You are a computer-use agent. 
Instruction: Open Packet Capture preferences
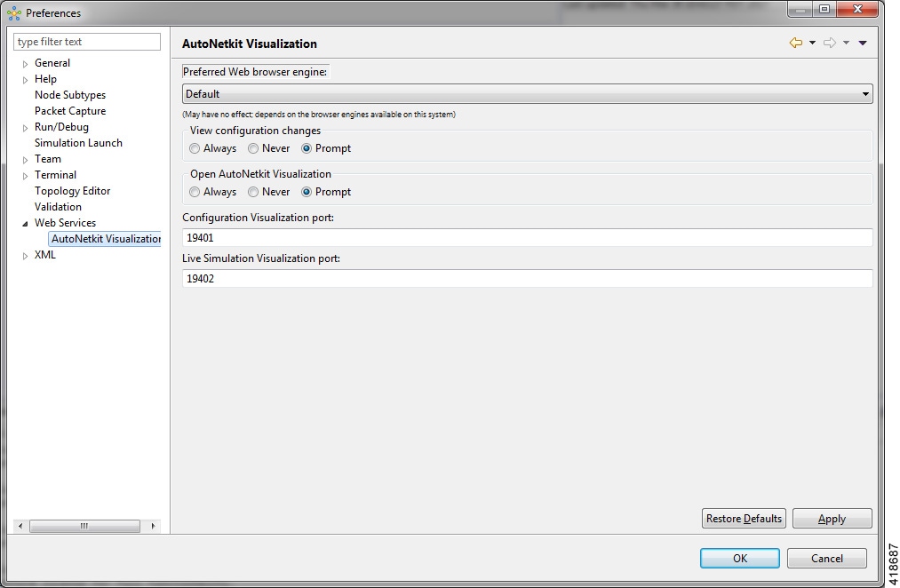coord(70,111)
